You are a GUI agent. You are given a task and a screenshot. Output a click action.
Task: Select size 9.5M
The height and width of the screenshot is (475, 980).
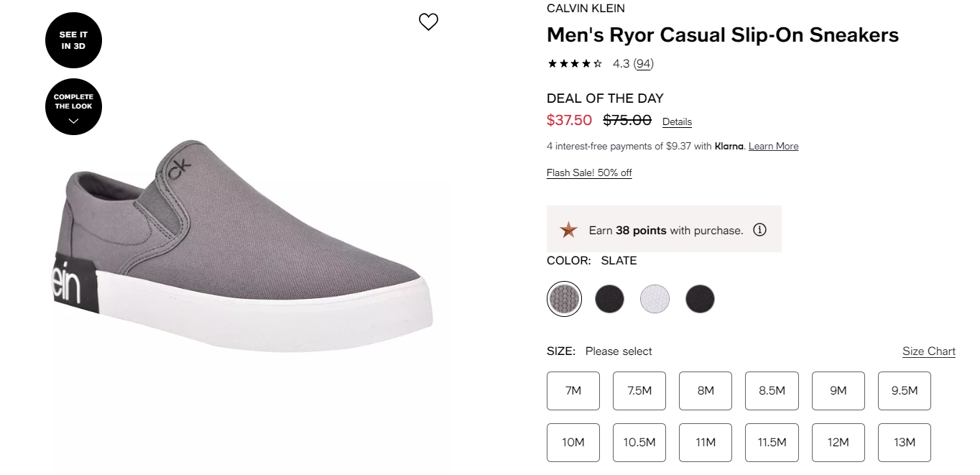[905, 391]
